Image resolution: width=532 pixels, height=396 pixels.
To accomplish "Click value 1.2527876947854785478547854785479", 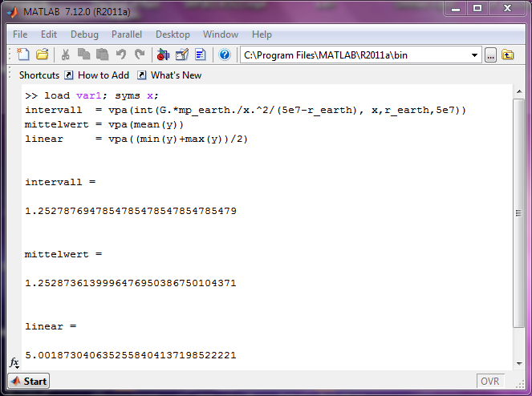I will tap(131, 211).
